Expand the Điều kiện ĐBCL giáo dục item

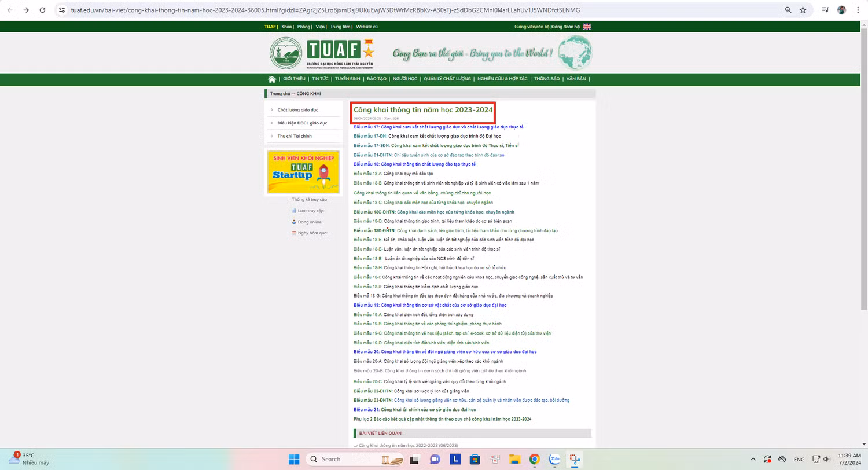pos(303,123)
